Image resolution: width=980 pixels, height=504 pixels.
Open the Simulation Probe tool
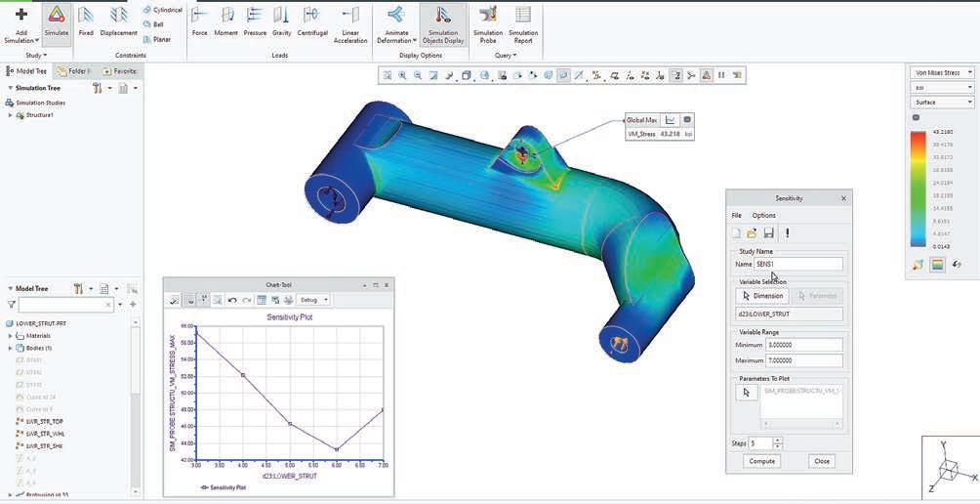click(487, 25)
